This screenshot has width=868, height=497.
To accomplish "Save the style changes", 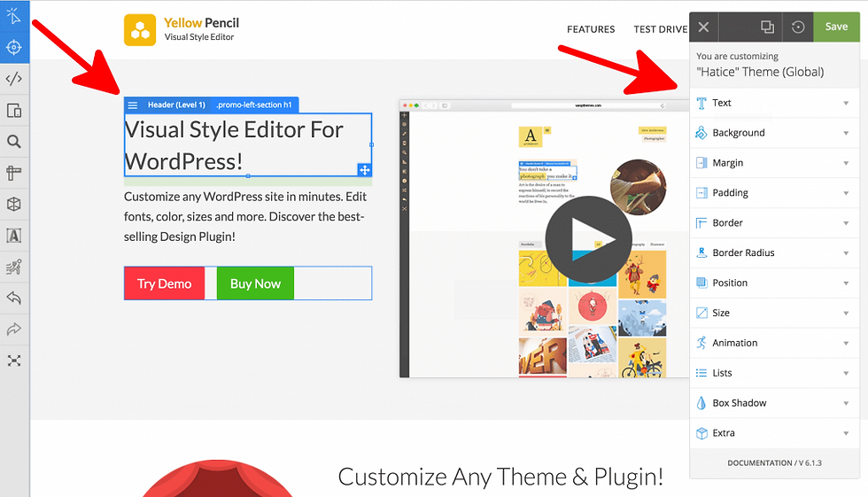I will pyautogui.click(x=836, y=27).
